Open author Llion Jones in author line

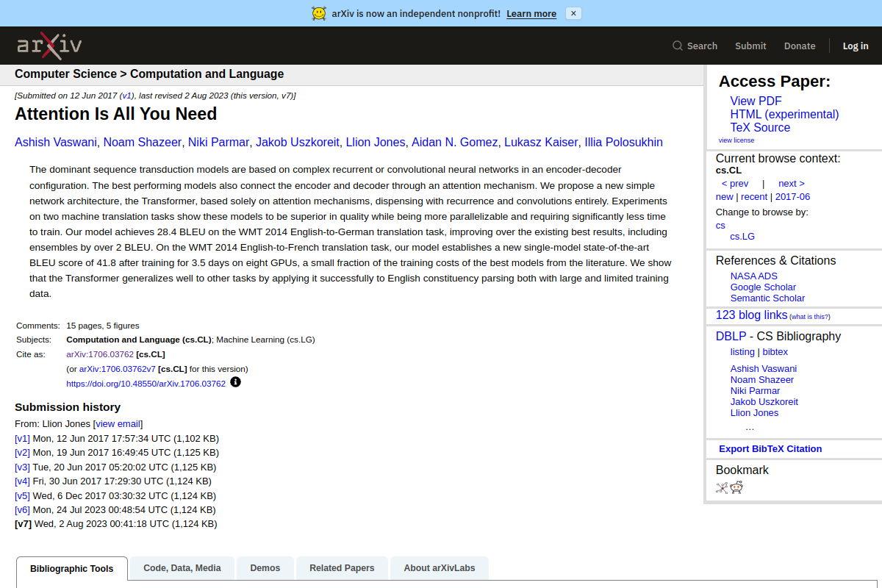point(376,142)
